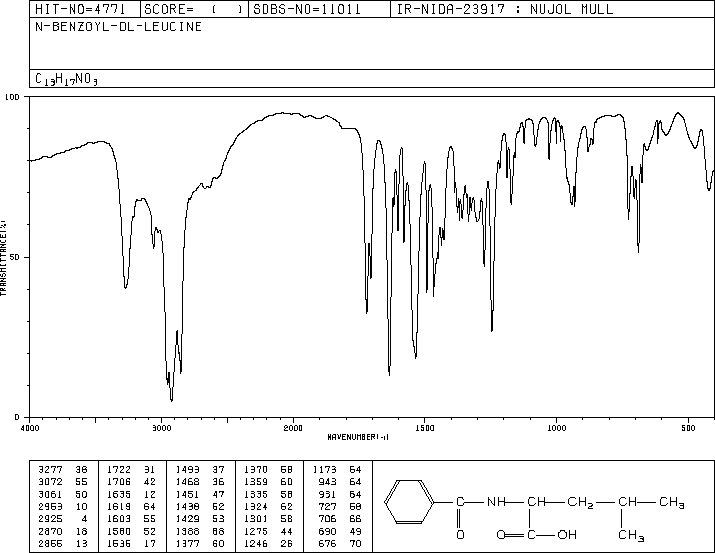
Task: Click the NH group in the structure
Action: [x=497, y=502]
